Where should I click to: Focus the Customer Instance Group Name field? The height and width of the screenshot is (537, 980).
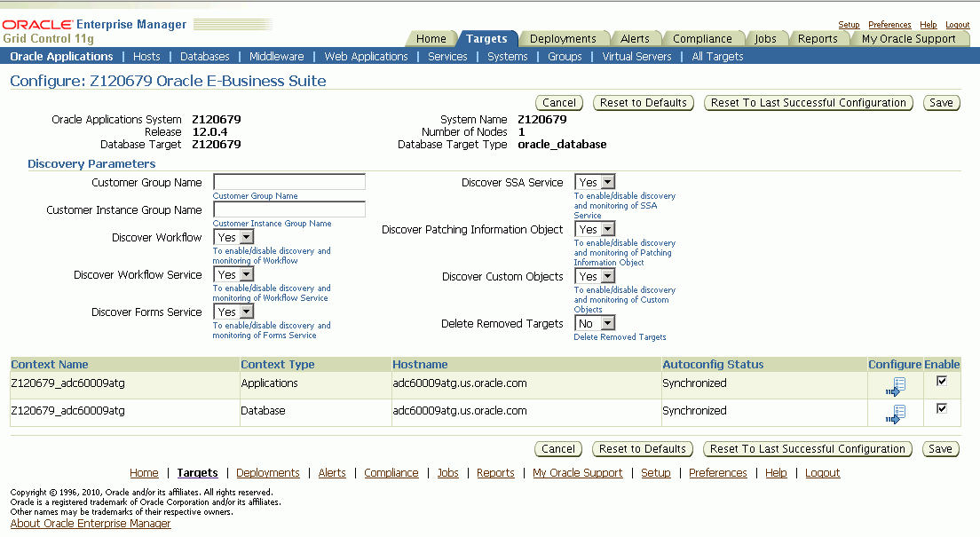tap(289, 209)
